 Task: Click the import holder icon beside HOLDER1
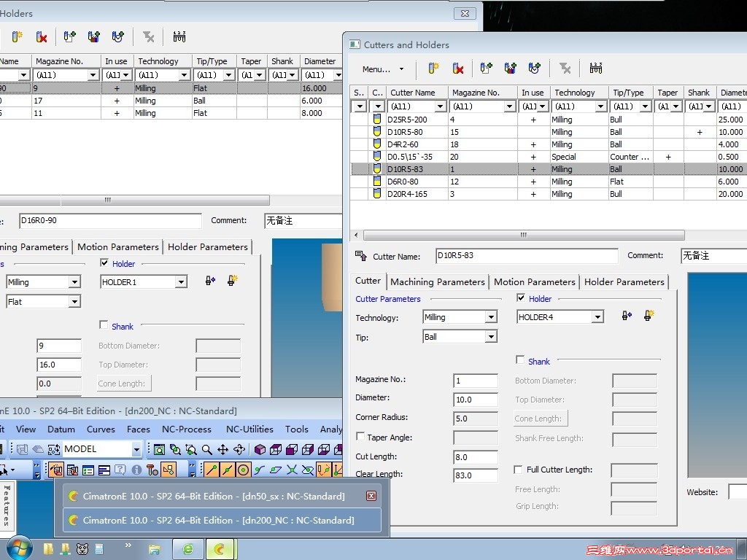pyautogui.click(x=210, y=281)
